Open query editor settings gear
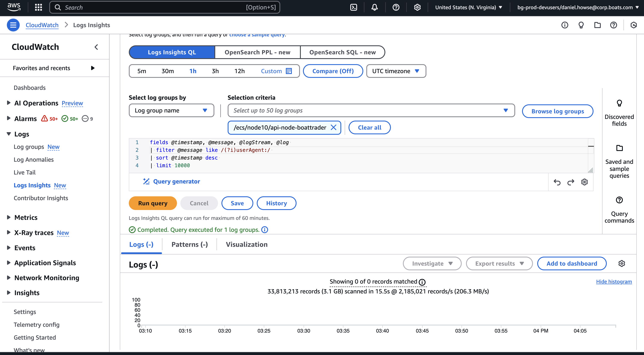 click(x=584, y=182)
